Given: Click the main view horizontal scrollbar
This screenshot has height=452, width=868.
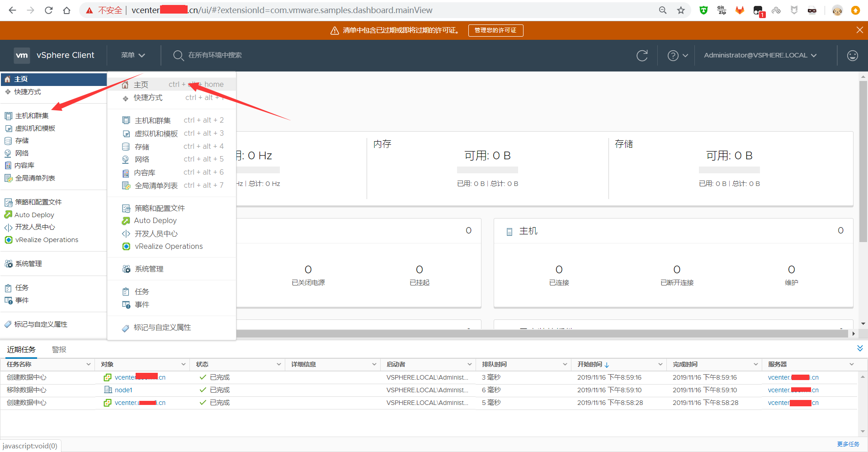Looking at the screenshot, I should tap(542, 333).
